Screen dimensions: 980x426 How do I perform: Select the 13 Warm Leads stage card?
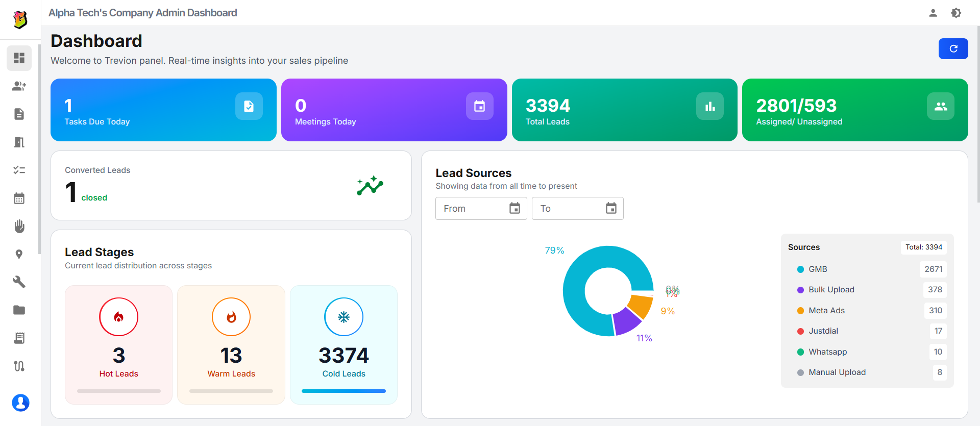pos(231,345)
